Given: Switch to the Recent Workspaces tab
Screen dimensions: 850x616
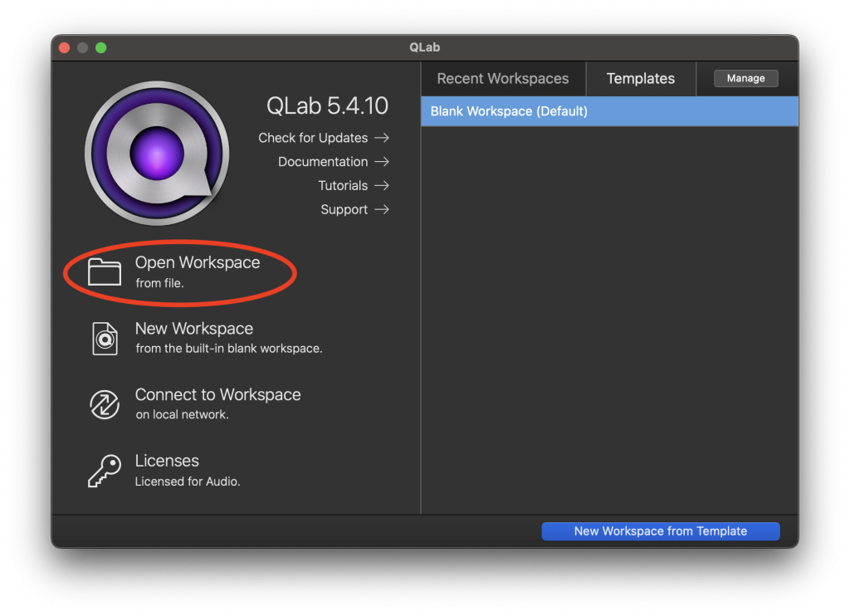Looking at the screenshot, I should point(503,79).
